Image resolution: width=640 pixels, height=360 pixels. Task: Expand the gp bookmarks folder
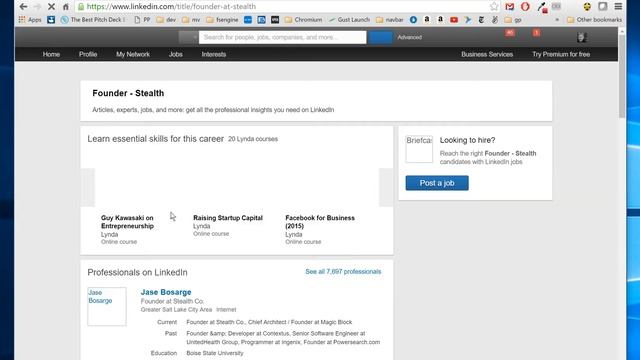(513, 20)
